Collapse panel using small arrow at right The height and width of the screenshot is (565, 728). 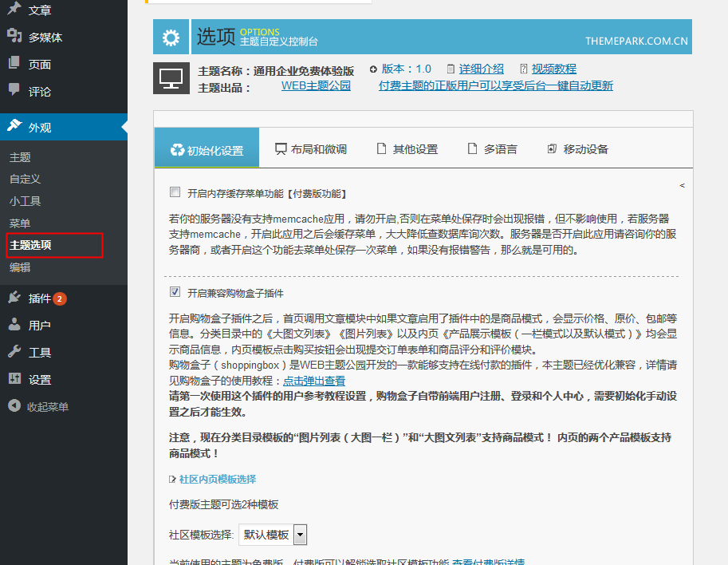[682, 185]
